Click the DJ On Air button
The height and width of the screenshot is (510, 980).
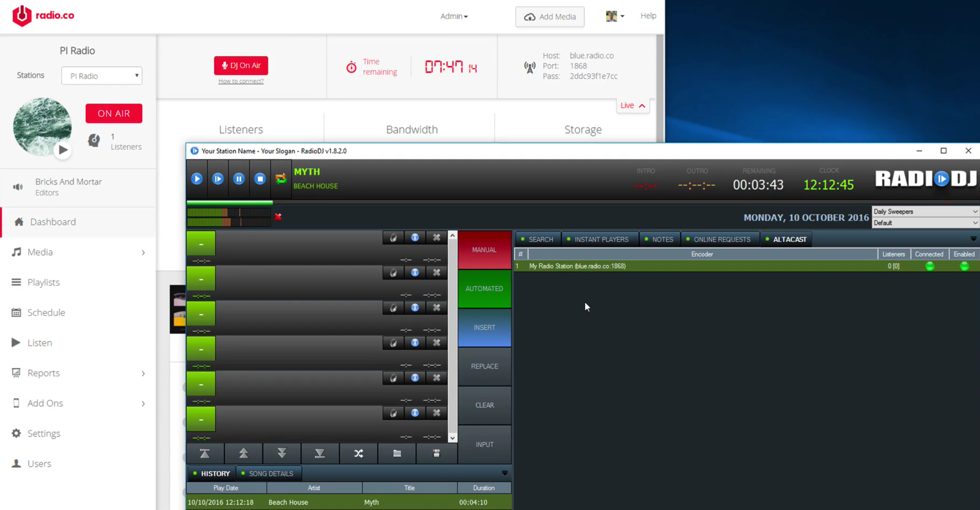tap(241, 65)
